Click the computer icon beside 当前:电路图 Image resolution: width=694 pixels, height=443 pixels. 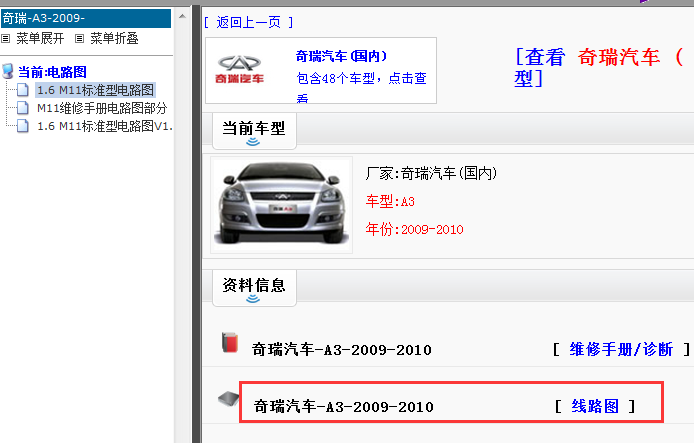pos(8,71)
